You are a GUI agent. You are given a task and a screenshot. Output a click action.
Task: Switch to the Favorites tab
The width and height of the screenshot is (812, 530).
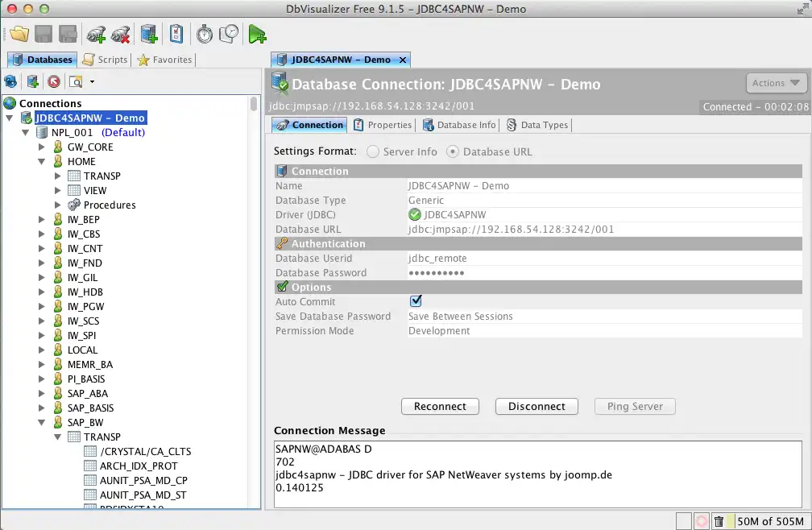(164, 60)
